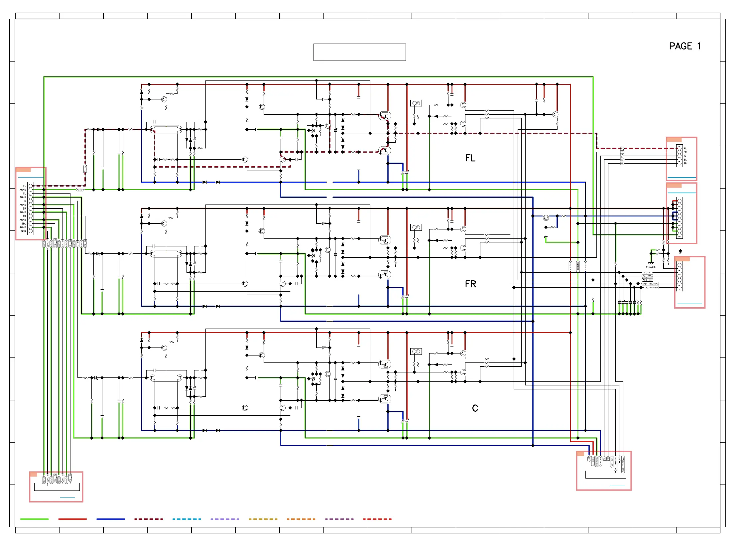Click the ASO_DET net flag

pyautogui.click(x=648, y=280)
